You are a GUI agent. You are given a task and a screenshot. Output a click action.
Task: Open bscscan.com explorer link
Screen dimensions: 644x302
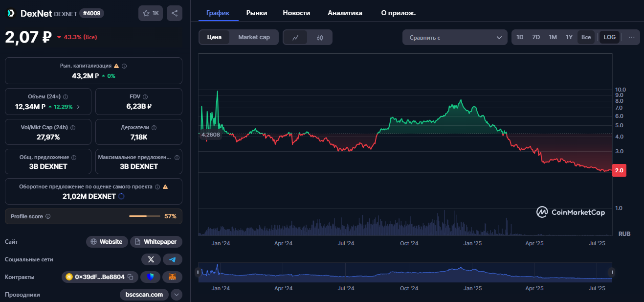[144, 295]
